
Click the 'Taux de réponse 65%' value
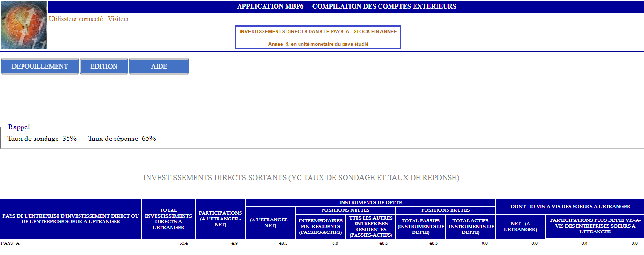click(x=122, y=139)
